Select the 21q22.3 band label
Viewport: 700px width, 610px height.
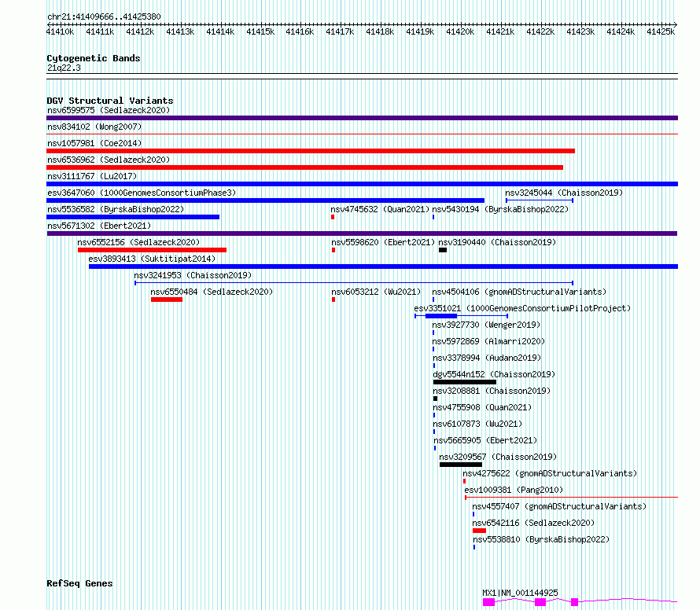coord(64,68)
